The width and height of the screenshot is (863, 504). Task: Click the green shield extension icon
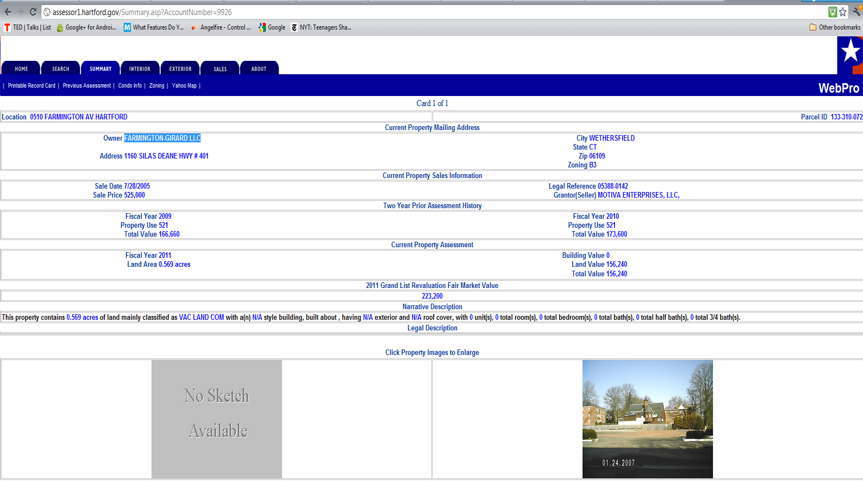point(832,12)
